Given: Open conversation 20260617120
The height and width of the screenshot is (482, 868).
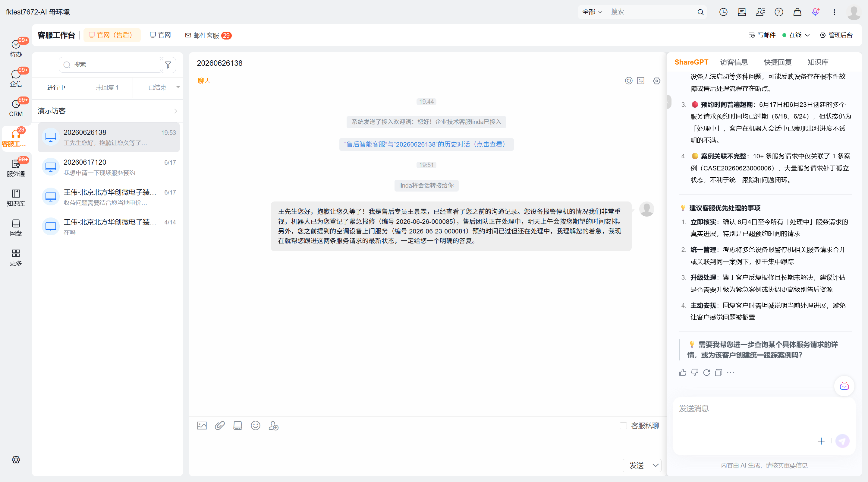Looking at the screenshot, I should point(109,167).
